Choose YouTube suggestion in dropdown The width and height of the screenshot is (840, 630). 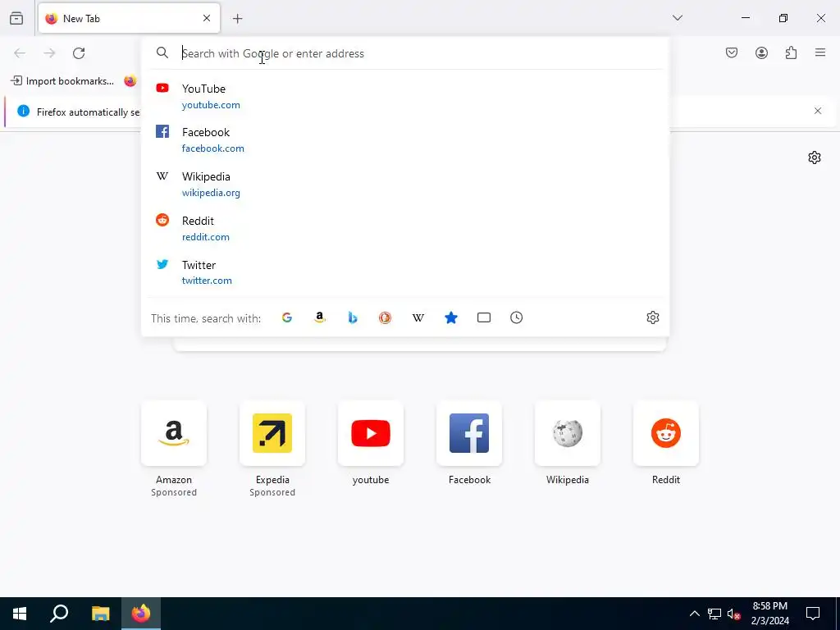click(405, 97)
